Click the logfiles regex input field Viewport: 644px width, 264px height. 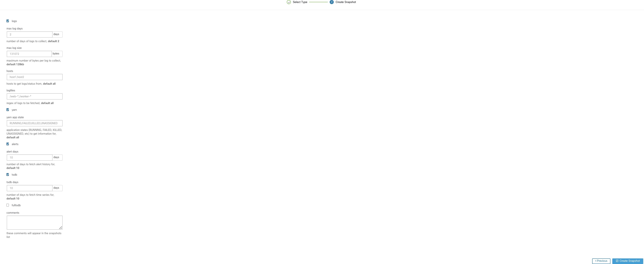(x=34, y=96)
